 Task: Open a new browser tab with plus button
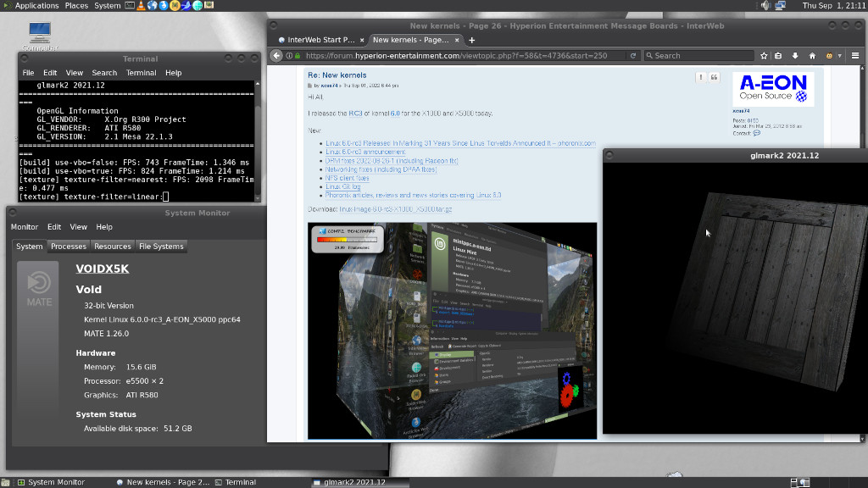[471, 40]
